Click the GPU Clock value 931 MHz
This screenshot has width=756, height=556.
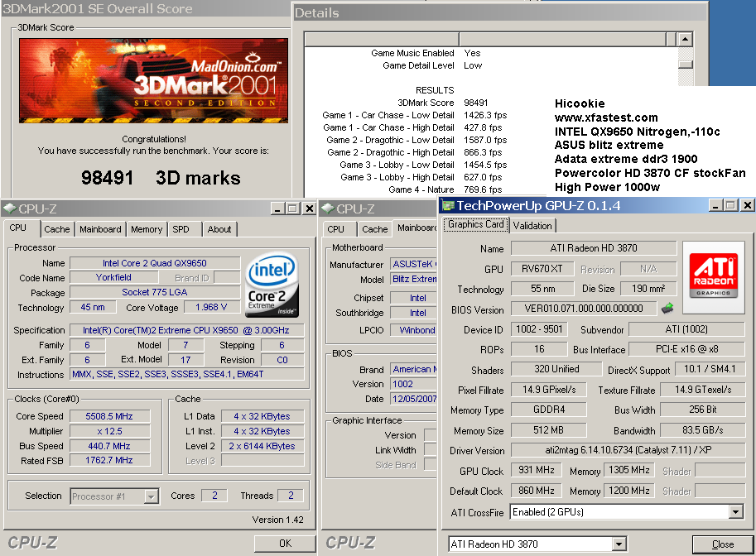[536, 470]
